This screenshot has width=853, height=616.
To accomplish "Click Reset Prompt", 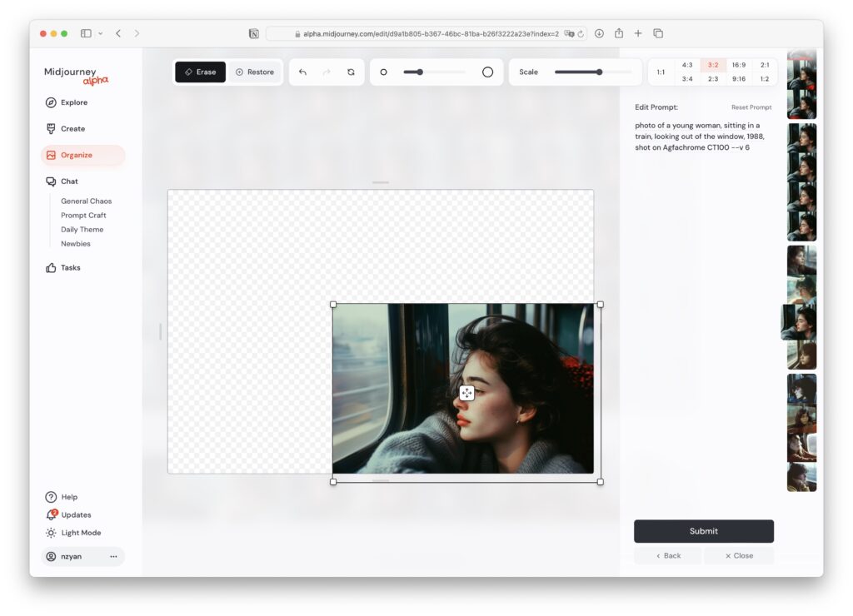I will [751, 107].
